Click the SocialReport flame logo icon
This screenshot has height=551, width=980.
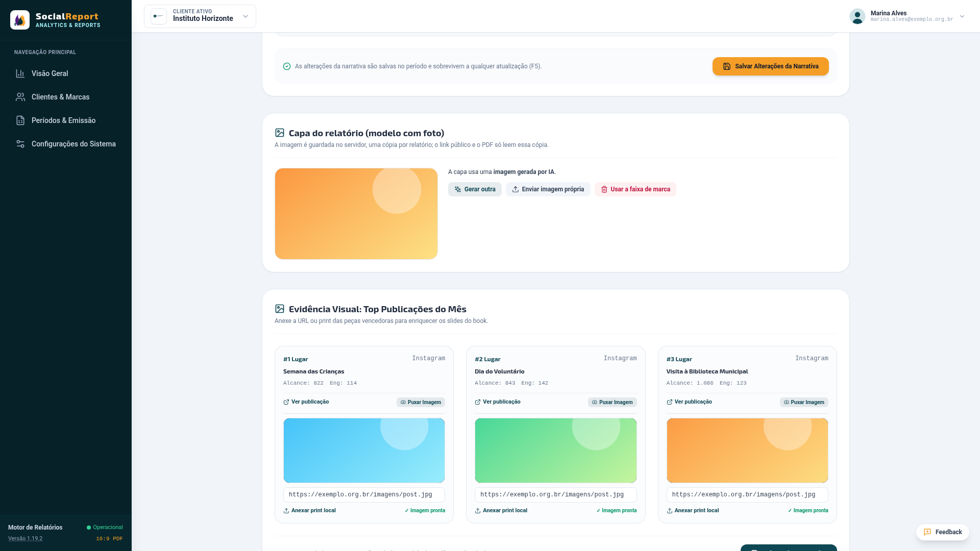[x=20, y=20]
